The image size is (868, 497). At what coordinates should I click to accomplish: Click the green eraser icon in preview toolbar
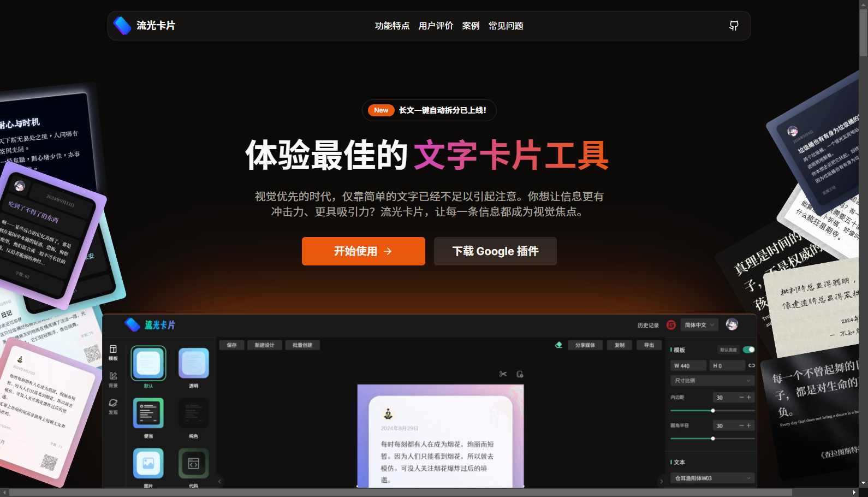pyautogui.click(x=558, y=345)
